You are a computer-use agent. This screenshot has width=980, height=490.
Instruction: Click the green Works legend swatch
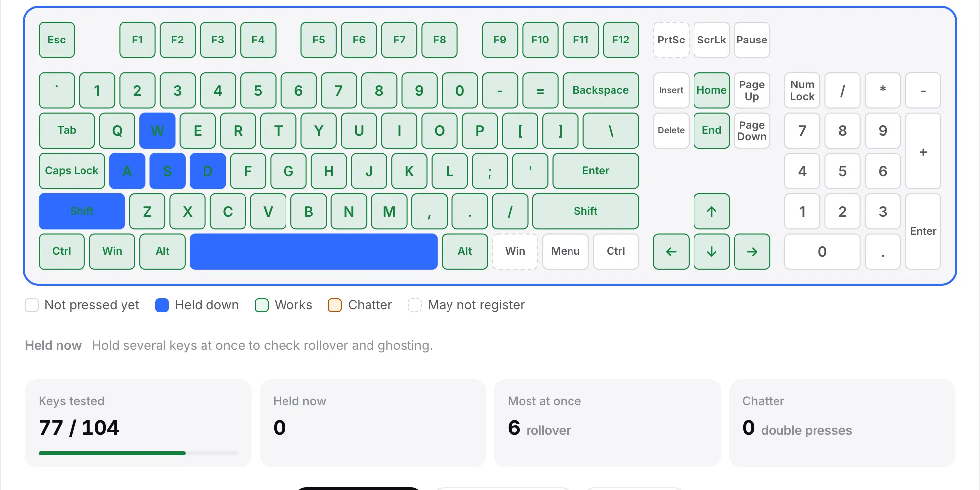pyautogui.click(x=262, y=305)
